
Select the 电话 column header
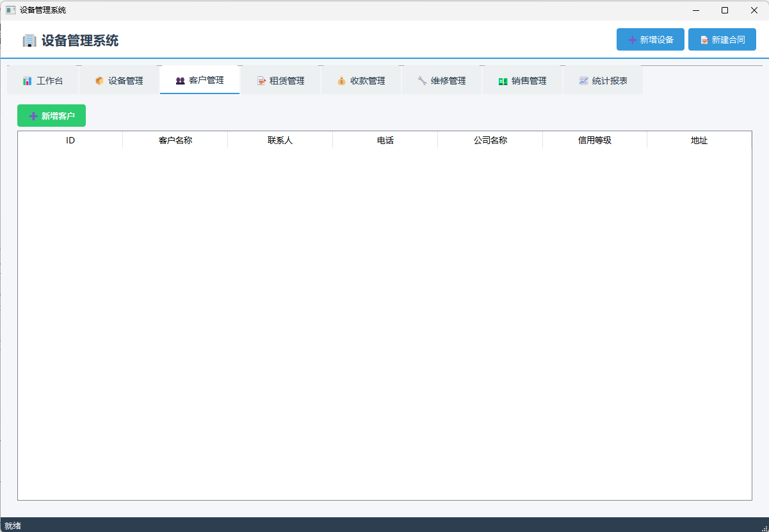[385, 140]
